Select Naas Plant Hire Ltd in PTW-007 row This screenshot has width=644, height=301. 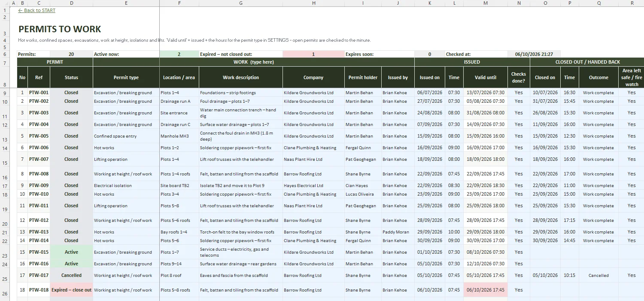(x=313, y=159)
